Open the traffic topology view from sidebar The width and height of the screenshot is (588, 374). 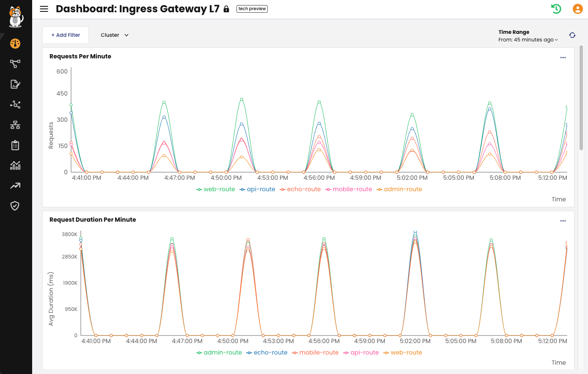[x=15, y=63]
